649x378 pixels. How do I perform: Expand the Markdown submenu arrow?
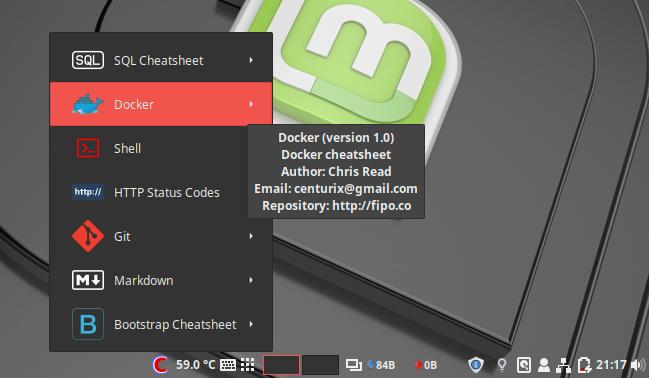tap(251, 280)
